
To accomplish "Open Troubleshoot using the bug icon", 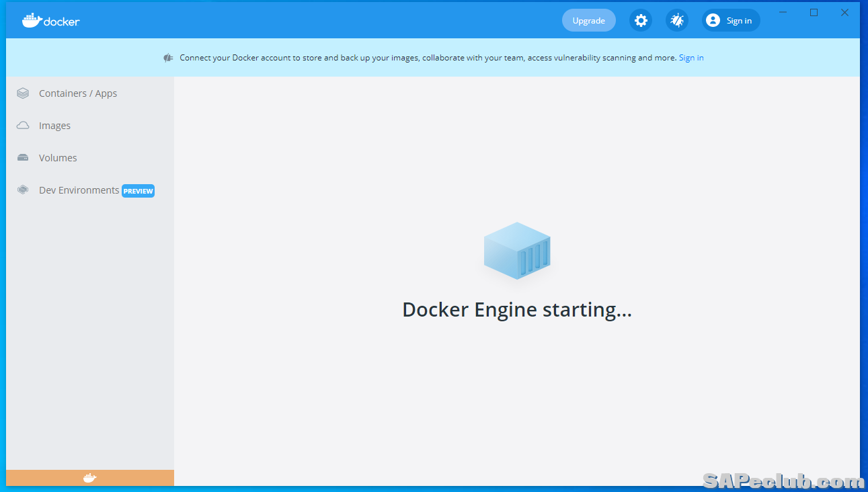I will pos(677,21).
